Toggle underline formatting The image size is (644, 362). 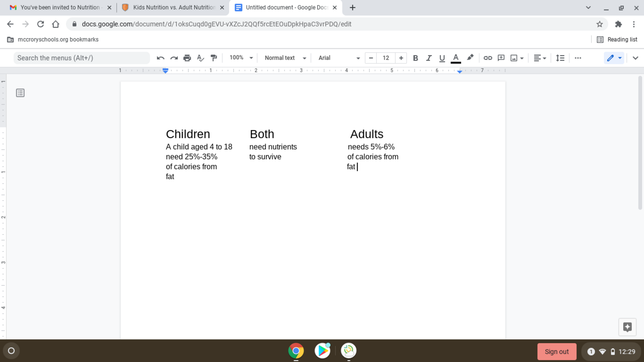click(x=442, y=58)
